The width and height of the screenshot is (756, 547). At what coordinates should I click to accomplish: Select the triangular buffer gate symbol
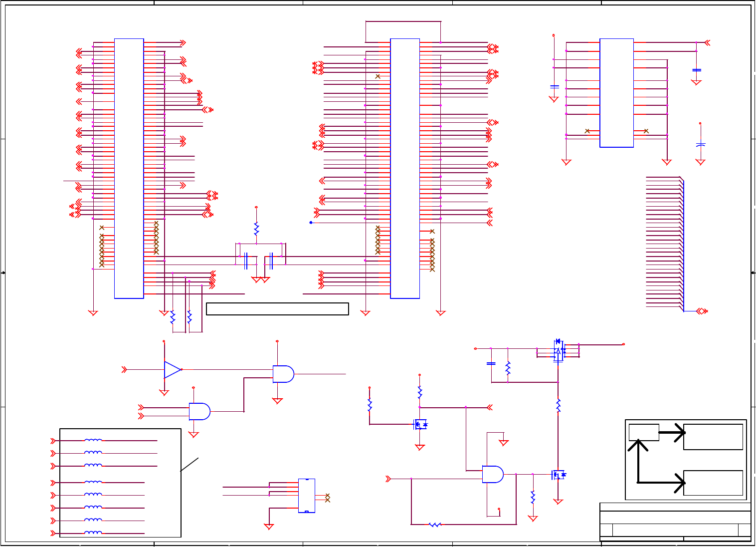[173, 370]
